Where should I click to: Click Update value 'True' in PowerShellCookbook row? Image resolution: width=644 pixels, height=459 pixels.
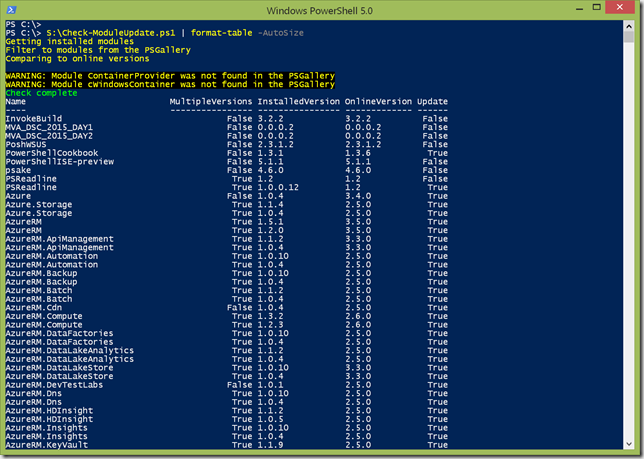[x=437, y=153]
